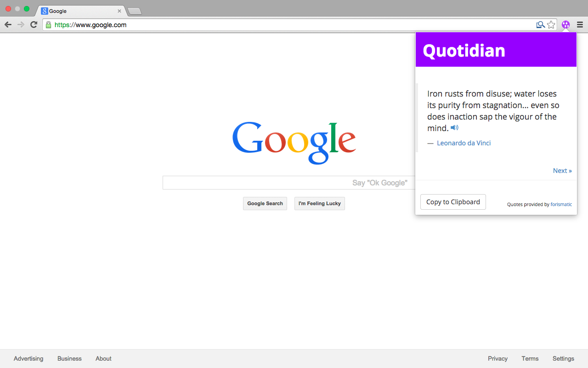
Task: Click the back navigation arrow
Action: pyautogui.click(x=8, y=24)
